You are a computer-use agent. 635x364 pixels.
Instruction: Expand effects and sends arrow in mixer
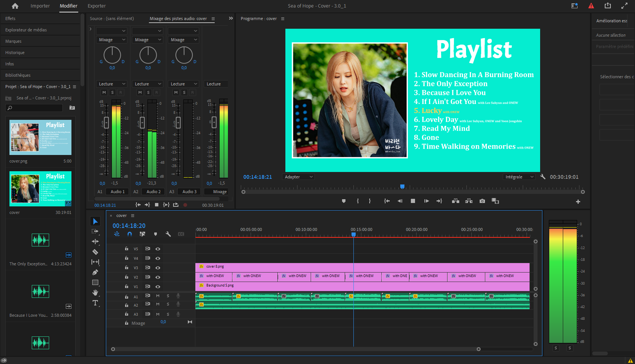click(x=91, y=29)
